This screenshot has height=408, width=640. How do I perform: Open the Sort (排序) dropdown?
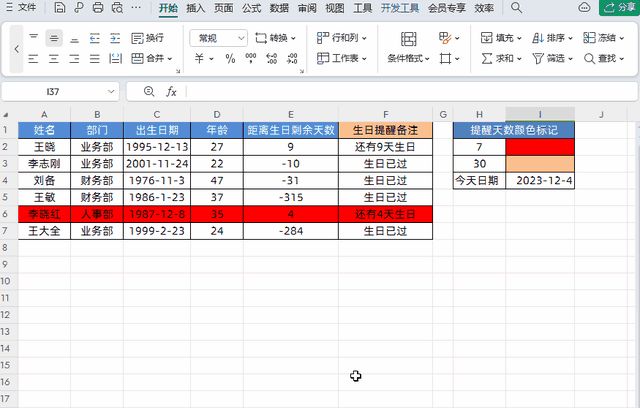coord(552,38)
